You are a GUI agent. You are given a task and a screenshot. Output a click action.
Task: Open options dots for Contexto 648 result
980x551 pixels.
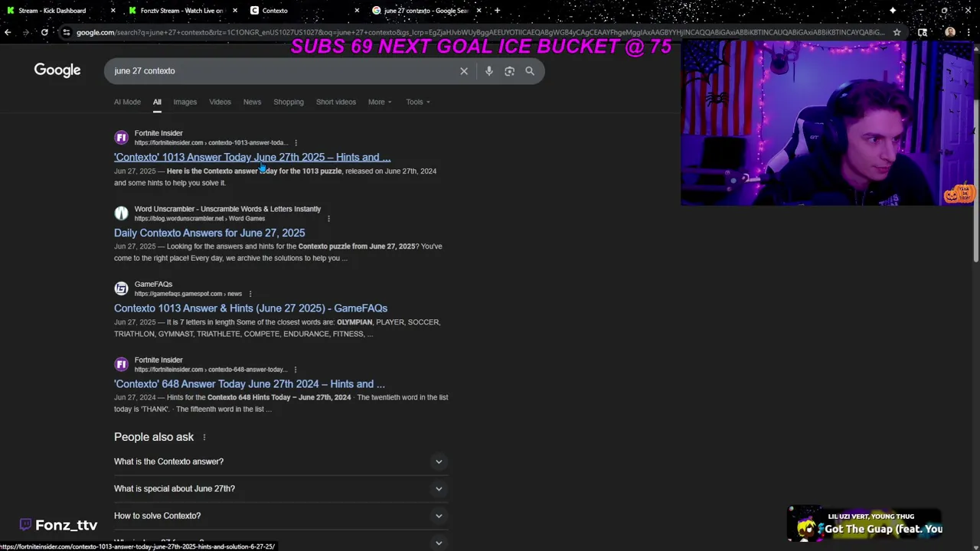point(296,370)
